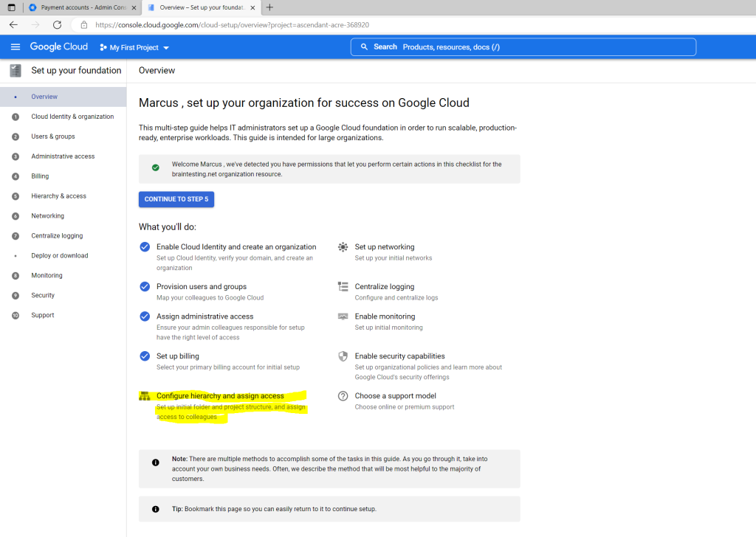The image size is (756, 537).
Task: Open Cloud Identity & organization step
Action: click(x=63, y=117)
